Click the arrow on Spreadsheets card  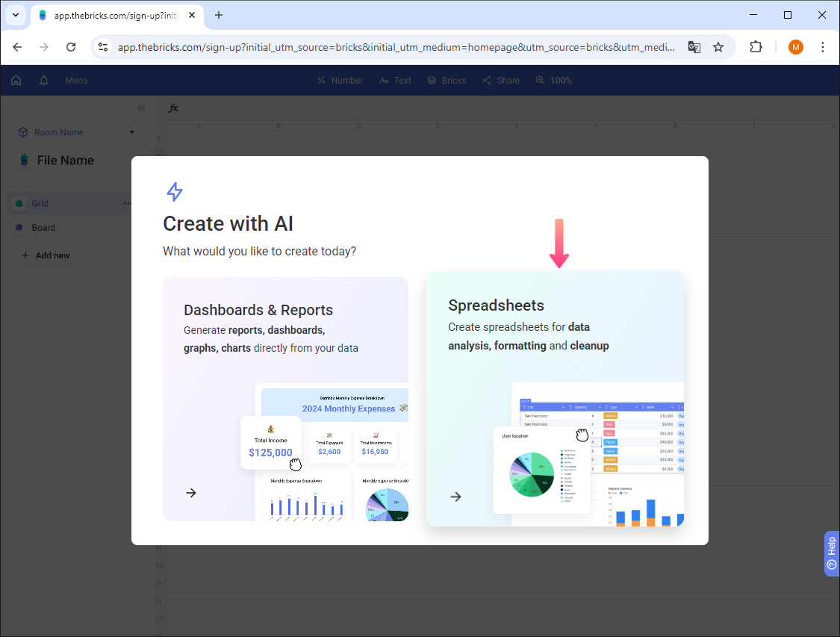pos(455,497)
